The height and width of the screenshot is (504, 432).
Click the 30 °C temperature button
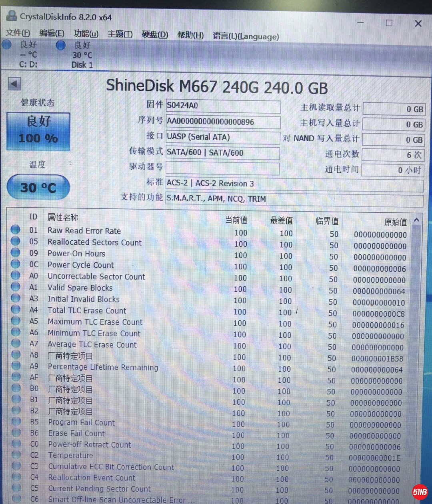pos(38,187)
